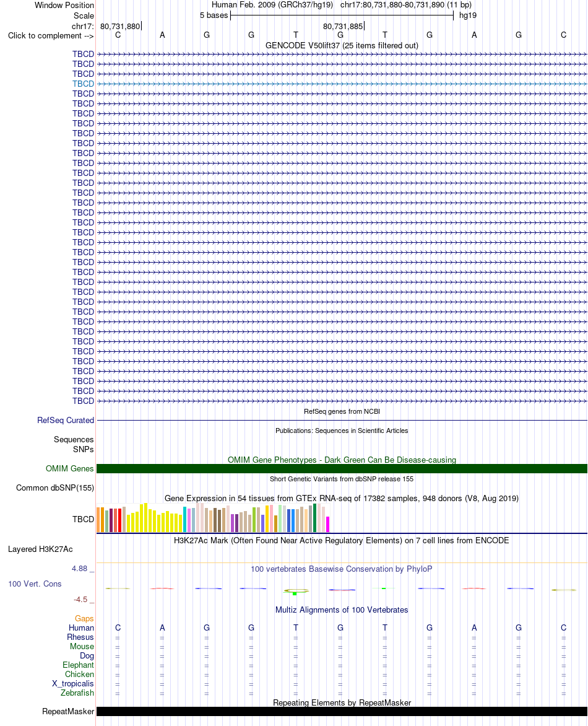Image resolution: width=588 pixels, height=726 pixels.
Task: Click the 'Rhesus' alignment row label
Action: click(80, 637)
